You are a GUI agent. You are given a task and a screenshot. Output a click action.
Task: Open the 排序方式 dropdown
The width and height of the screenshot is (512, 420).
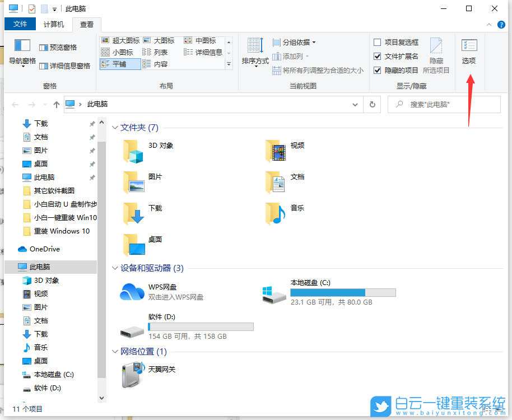(255, 53)
